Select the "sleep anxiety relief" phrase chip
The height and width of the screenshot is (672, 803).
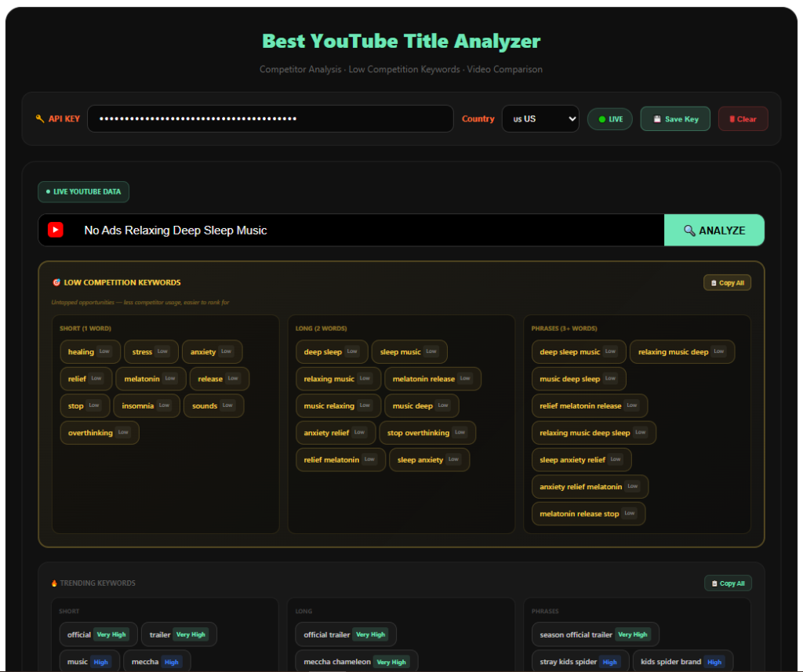tap(581, 460)
